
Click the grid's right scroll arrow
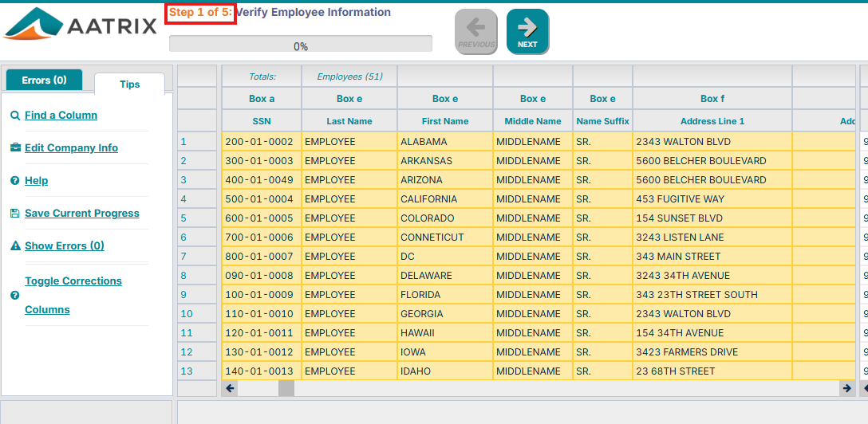(847, 388)
